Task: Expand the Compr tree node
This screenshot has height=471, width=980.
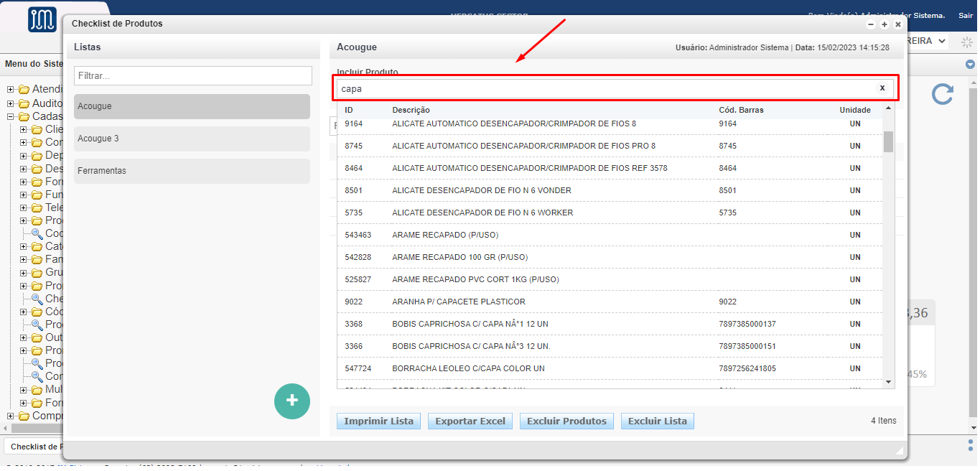Action: pyautogui.click(x=11, y=416)
